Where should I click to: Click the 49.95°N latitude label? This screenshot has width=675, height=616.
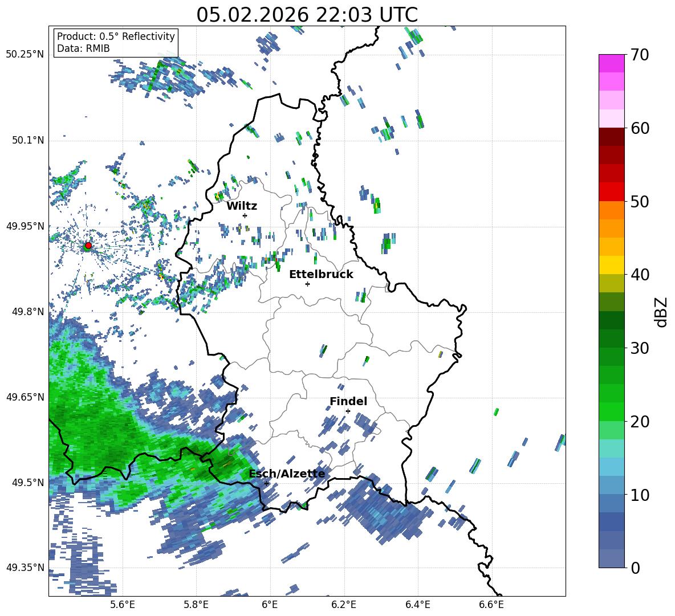coord(25,226)
